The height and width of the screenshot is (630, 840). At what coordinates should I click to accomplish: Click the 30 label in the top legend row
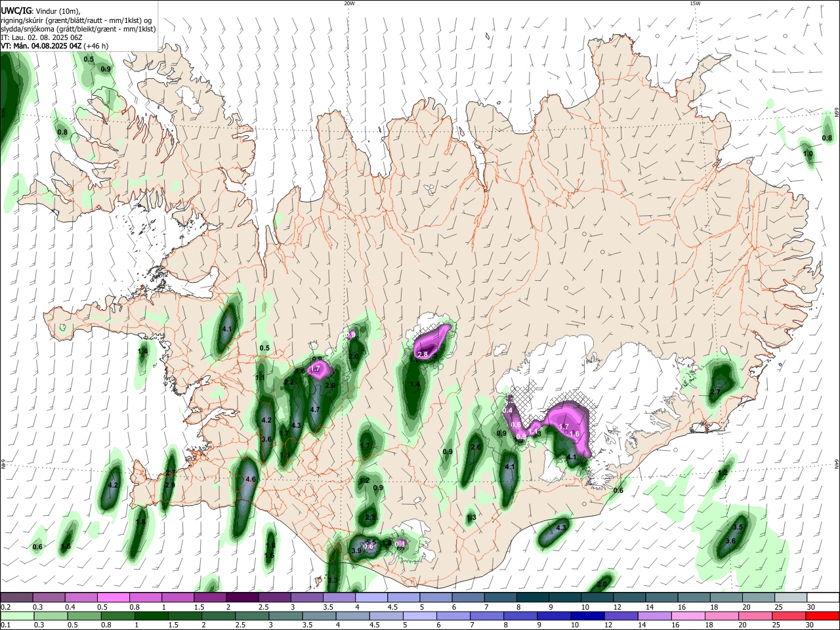point(811,607)
